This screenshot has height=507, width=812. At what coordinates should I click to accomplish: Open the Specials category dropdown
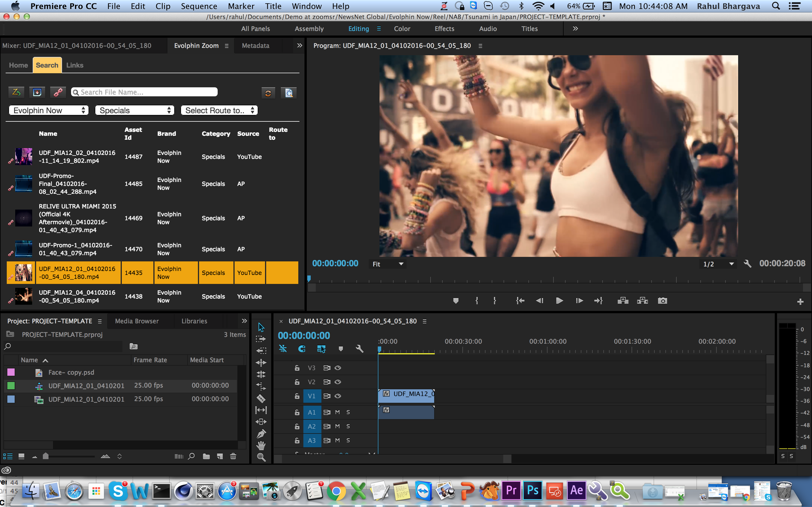coord(134,110)
